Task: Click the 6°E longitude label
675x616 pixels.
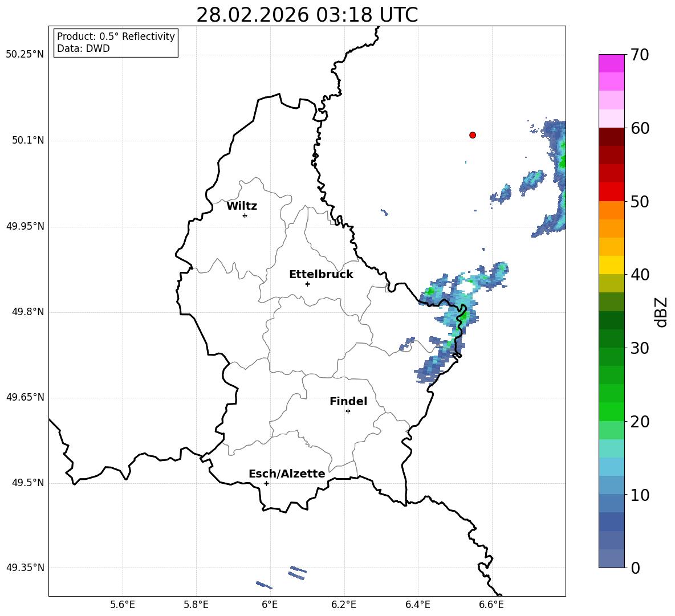Action: 270,605
